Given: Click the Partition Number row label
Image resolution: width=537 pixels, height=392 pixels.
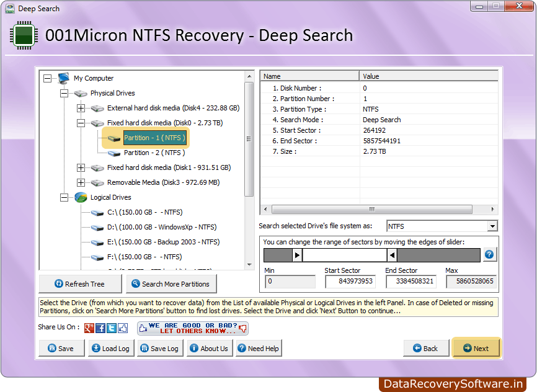Looking at the screenshot, I should coord(303,99).
